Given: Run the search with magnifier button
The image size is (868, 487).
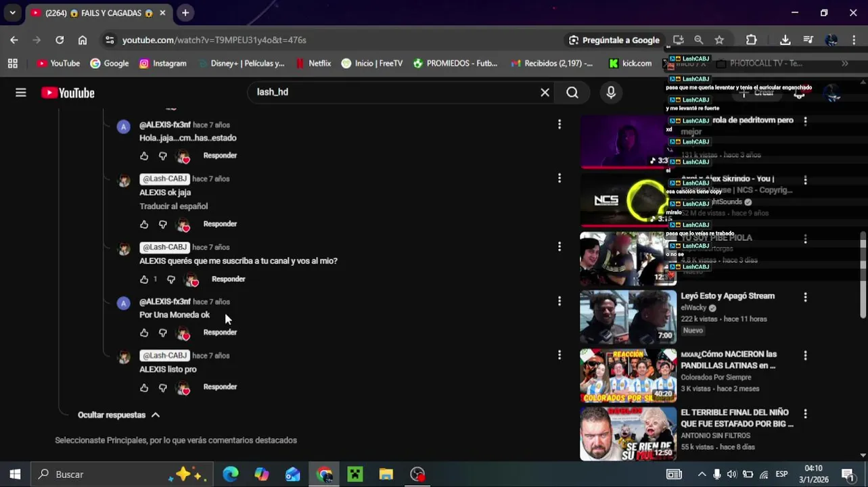Looking at the screenshot, I should tap(572, 92).
